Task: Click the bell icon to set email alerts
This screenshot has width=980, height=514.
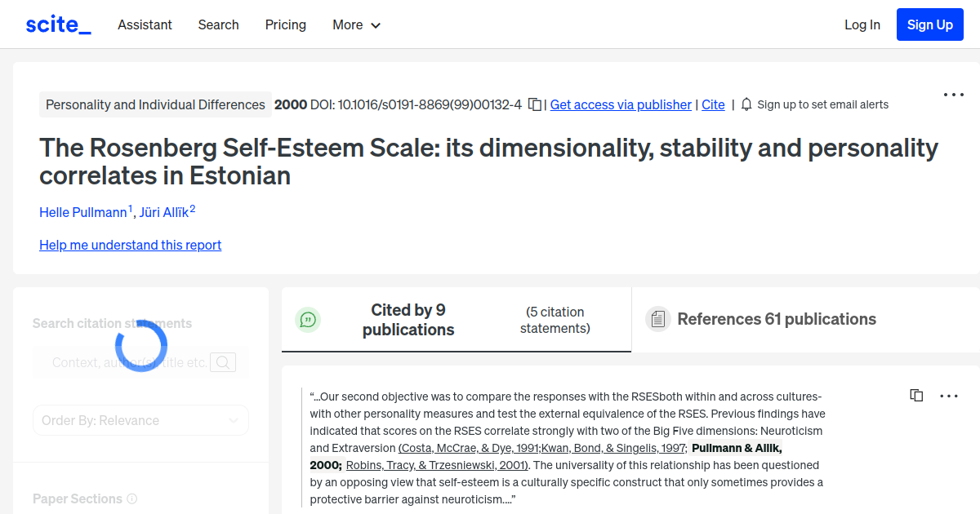Action: pyautogui.click(x=746, y=104)
